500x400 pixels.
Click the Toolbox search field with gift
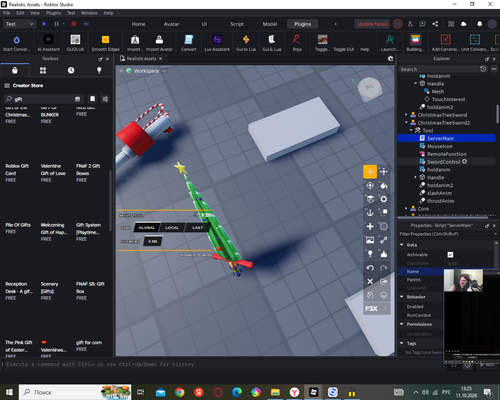[x=43, y=99]
